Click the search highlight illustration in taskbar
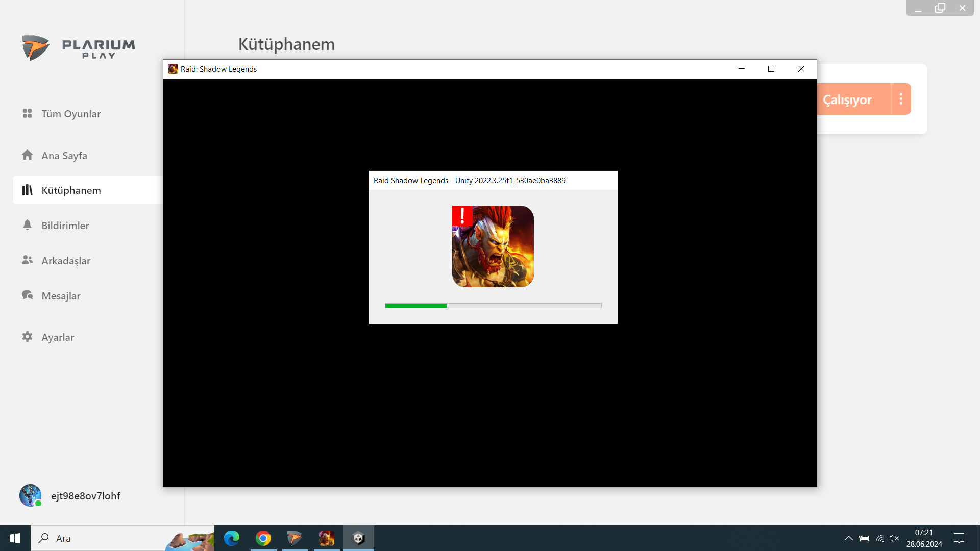 pos(190,541)
